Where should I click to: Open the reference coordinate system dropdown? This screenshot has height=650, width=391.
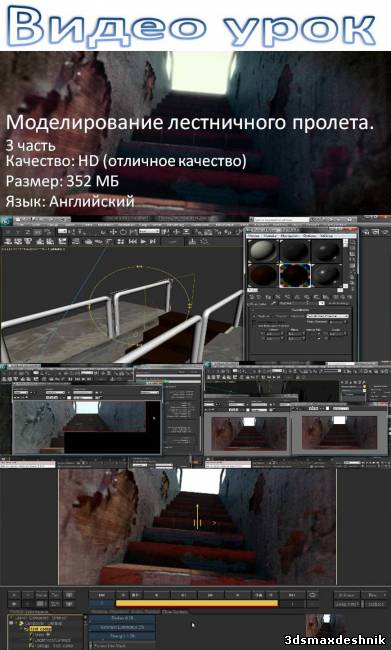(x=149, y=230)
